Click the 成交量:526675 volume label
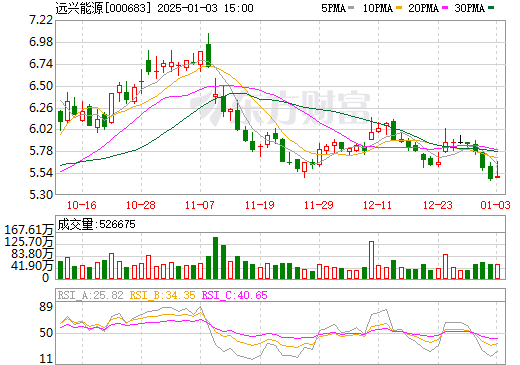The width and height of the screenshot is (520, 365). pos(97,224)
